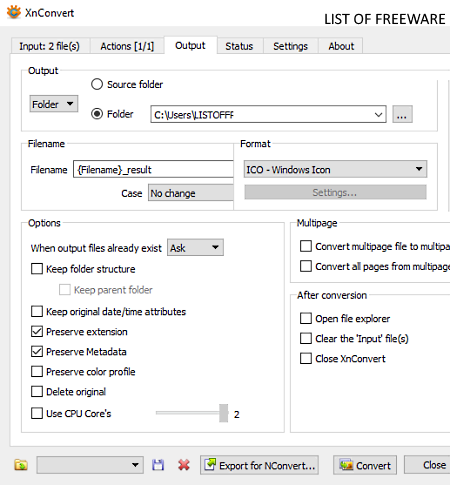The width and height of the screenshot is (450, 485).
Task: Click Export for NConvert... button
Action: (x=259, y=465)
